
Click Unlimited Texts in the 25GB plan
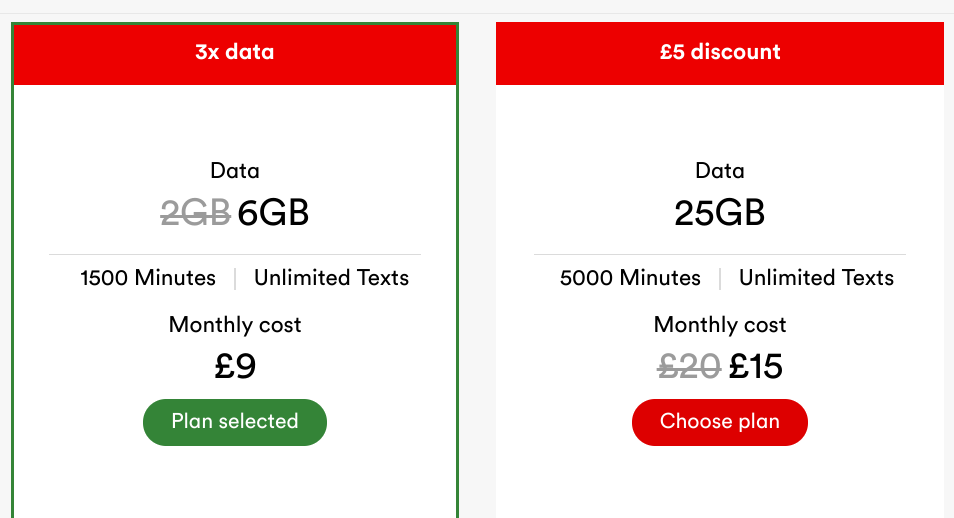coord(816,278)
